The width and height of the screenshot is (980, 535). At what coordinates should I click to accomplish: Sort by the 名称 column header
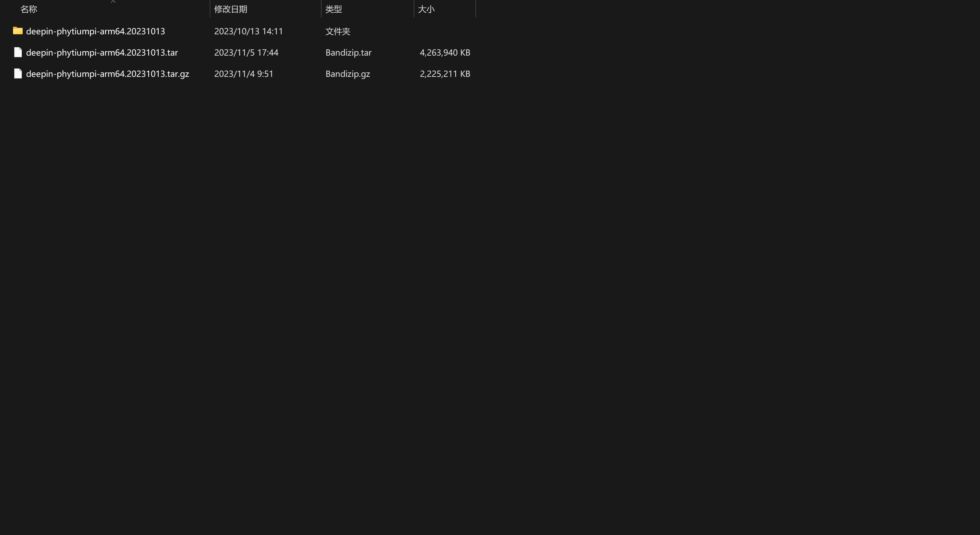coord(29,9)
